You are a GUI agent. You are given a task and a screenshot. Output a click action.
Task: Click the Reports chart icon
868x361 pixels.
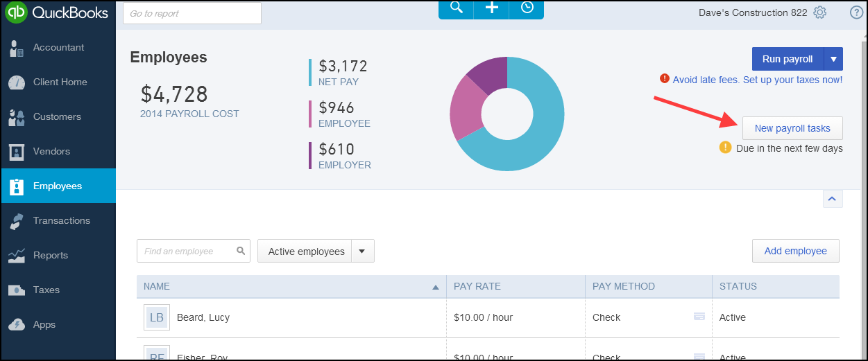[17, 256]
